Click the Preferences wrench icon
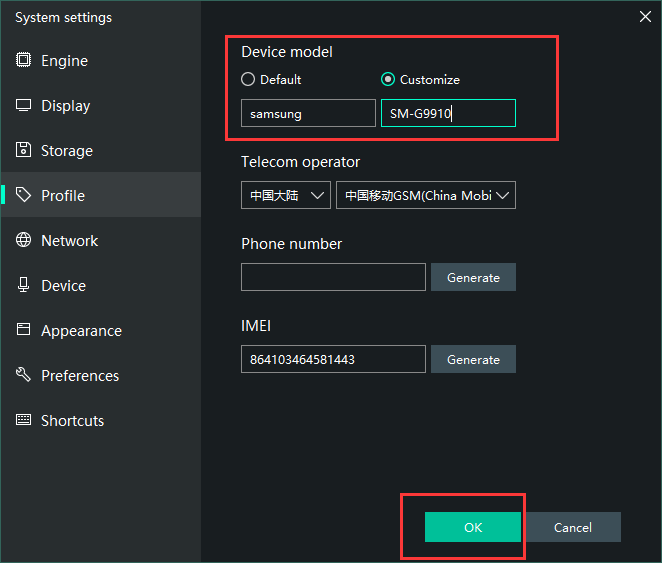Viewport: 662px width, 563px height. [x=24, y=376]
